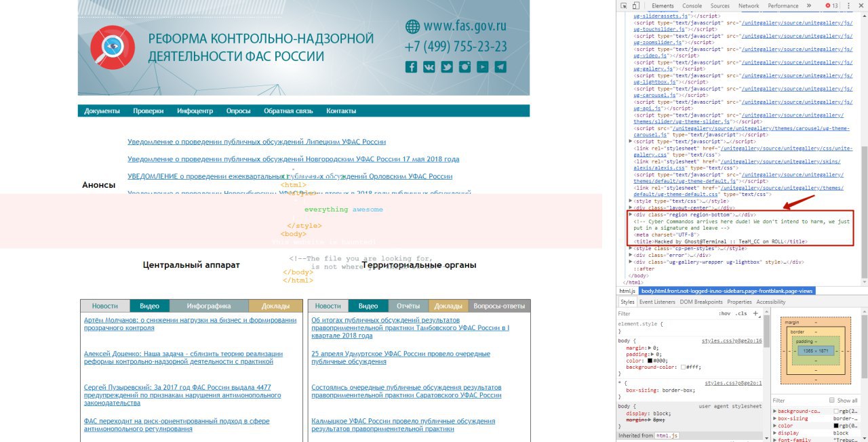Screen dimensions: 868x442
Task: Select the Hacked by Ghost@Terminal title element line
Action: (x=721, y=241)
